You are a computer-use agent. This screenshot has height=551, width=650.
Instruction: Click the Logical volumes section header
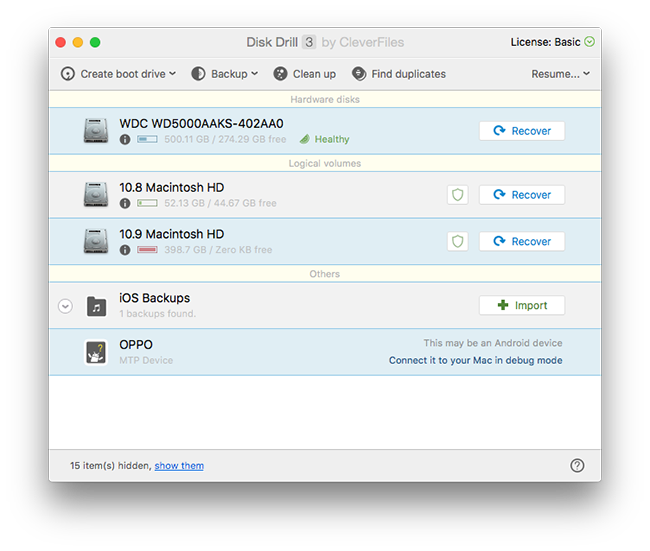tap(325, 163)
